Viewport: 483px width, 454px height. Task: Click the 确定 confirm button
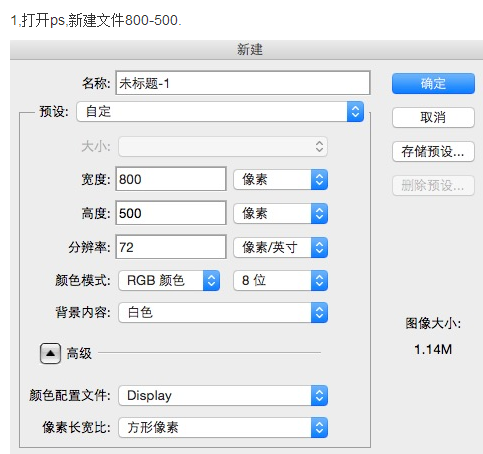tap(433, 84)
